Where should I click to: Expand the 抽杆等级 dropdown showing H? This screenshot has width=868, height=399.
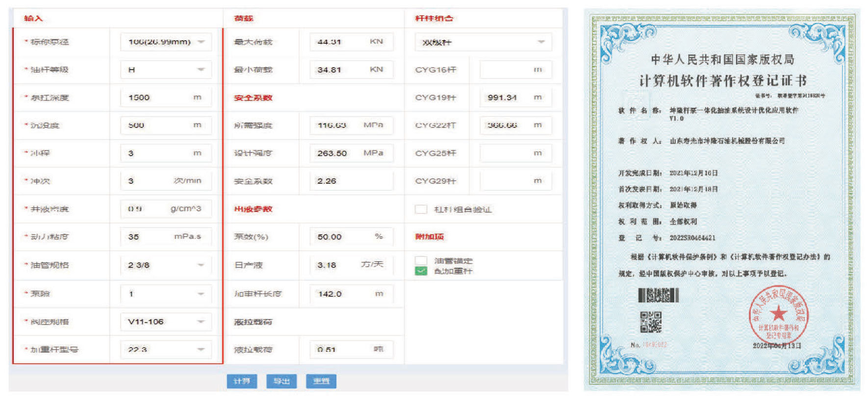point(166,70)
